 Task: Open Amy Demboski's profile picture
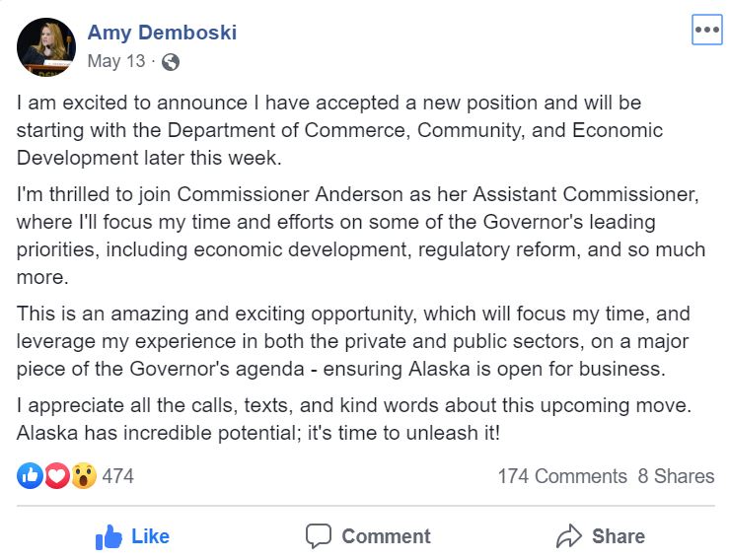[46, 47]
